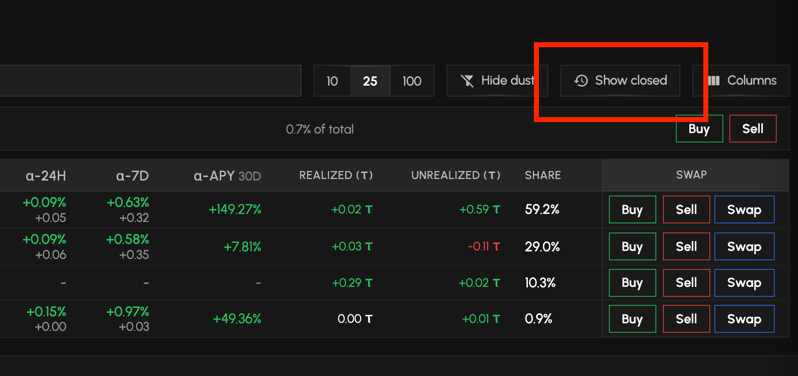This screenshot has width=798, height=376.
Task: Sort by the UNREALIZED (τ) column header
Action: point(456,176)
